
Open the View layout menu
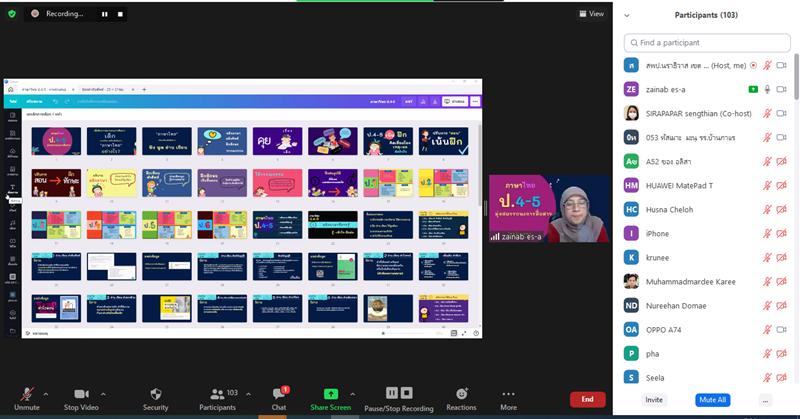click(x=591, y=14)
